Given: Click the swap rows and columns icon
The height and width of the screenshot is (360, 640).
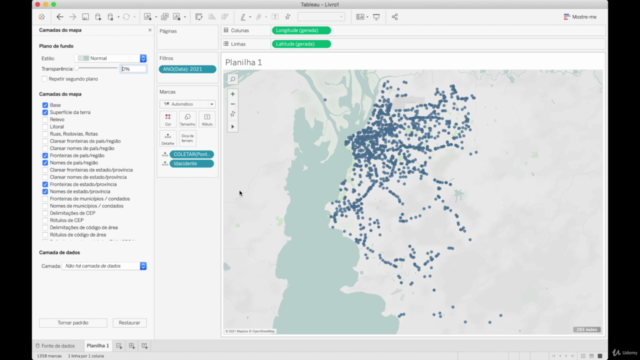Looking at the screenshot, I should click(x=199, y=17).
